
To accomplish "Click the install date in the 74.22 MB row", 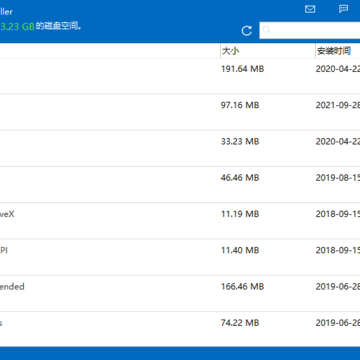I will tap(338, 323).
